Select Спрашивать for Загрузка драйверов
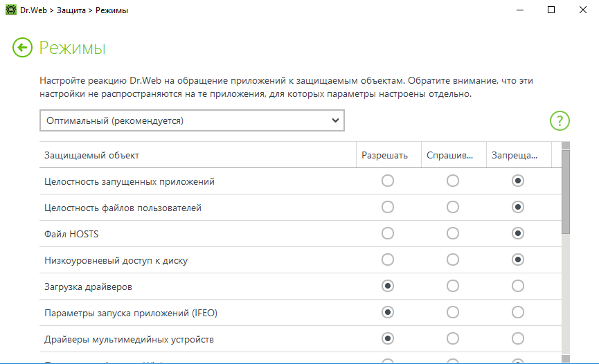 (x=453, y=286)
